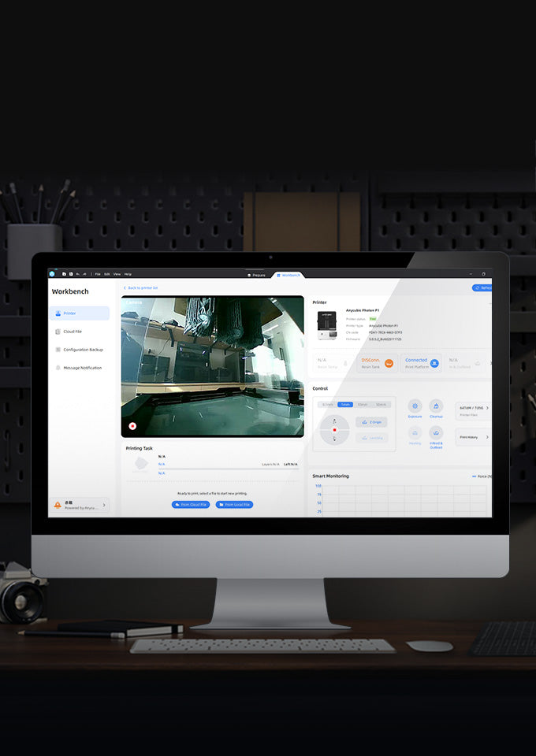Click the Infeed & Outfeed icon
This screenshot has height=756, width=536.
[x=436, y=433]
